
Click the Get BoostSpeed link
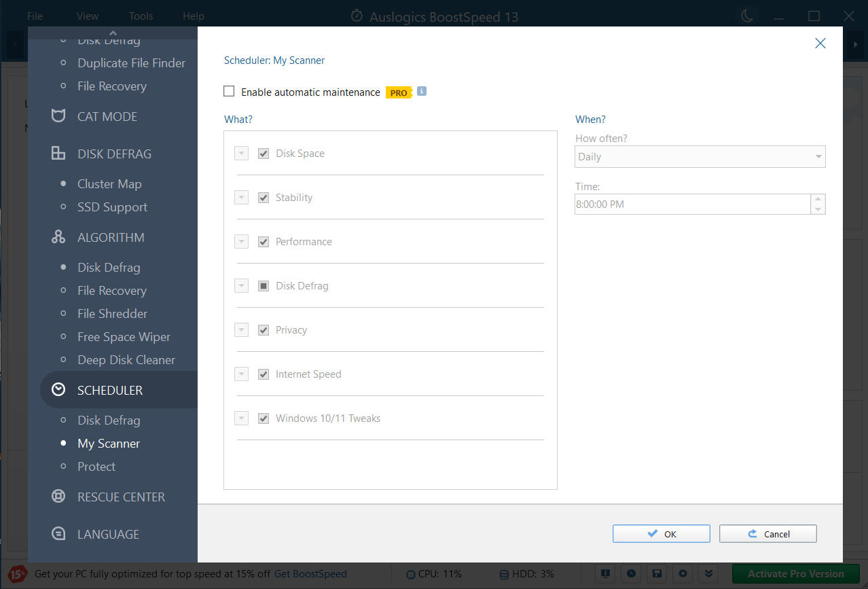coord(310,574)
